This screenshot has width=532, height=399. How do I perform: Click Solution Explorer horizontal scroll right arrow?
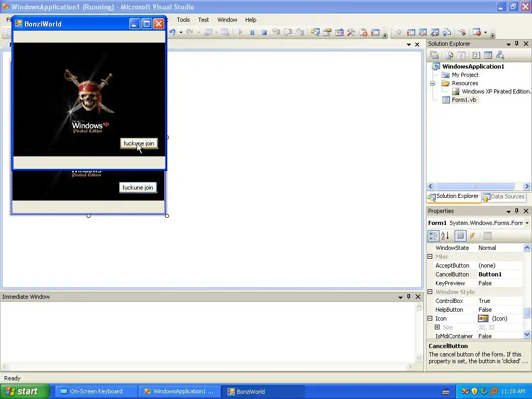(x=527, y=187)
